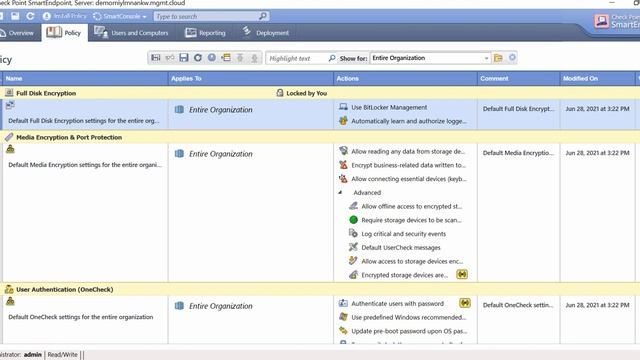
Task: Click the green circle Require storage devices icon
Action: click(353, 220)
